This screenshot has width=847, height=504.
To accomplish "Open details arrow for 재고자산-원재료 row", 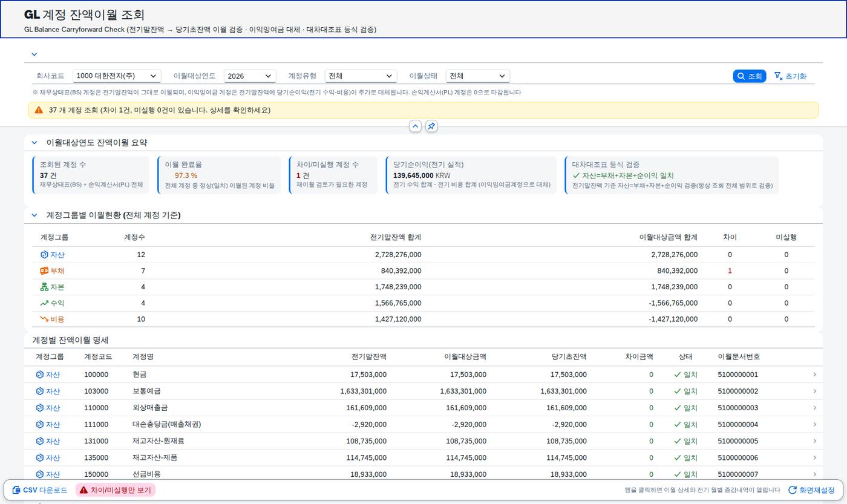I will pyautogui.click(x=814, y=441).
